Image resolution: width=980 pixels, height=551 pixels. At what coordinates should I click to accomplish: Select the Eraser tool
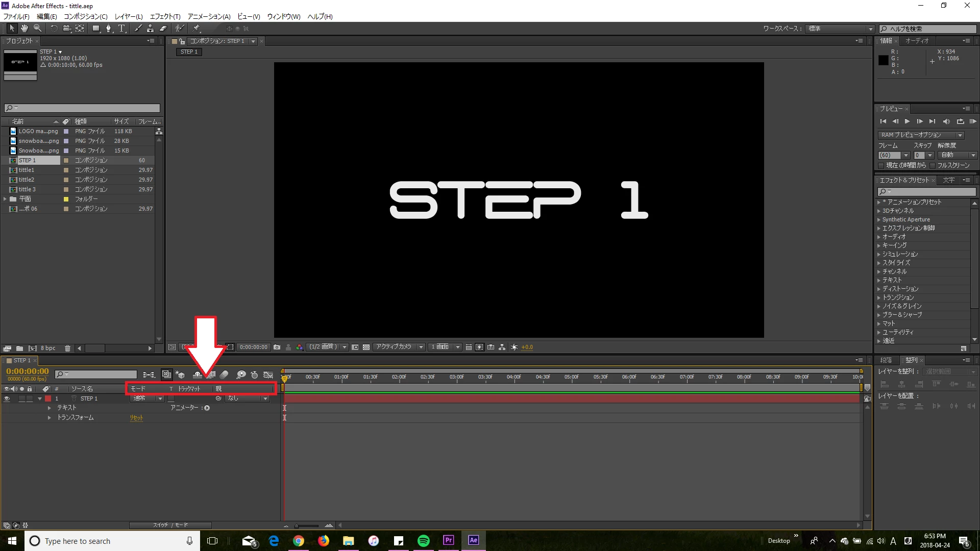tap(163, 29)
